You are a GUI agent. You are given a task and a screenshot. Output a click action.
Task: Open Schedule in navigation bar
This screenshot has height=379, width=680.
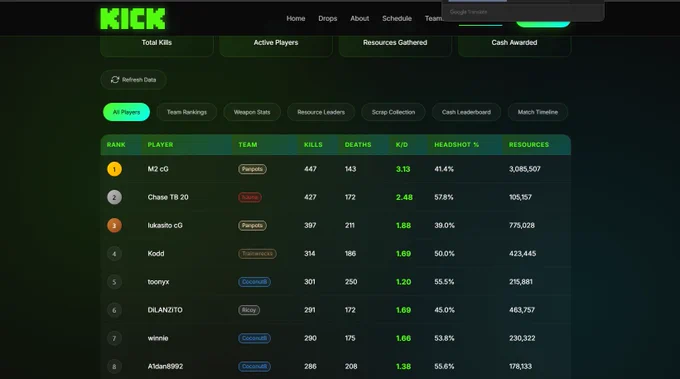click(397, 18)
